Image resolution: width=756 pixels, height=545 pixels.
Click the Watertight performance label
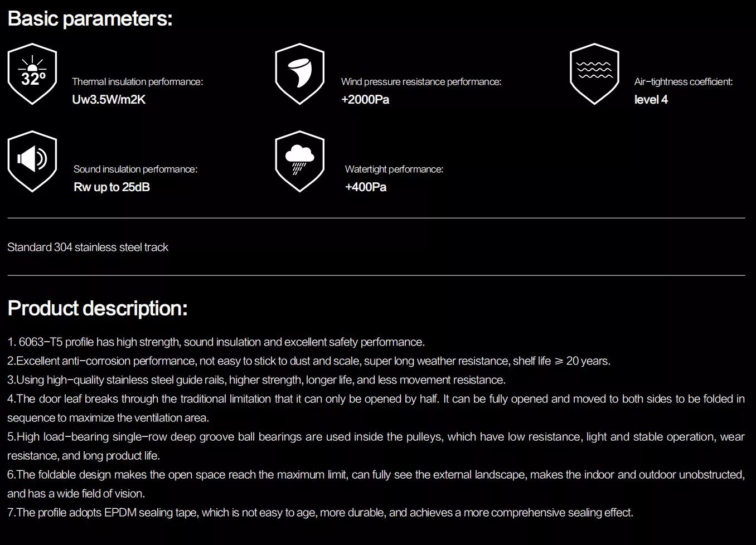pos(394,169)
